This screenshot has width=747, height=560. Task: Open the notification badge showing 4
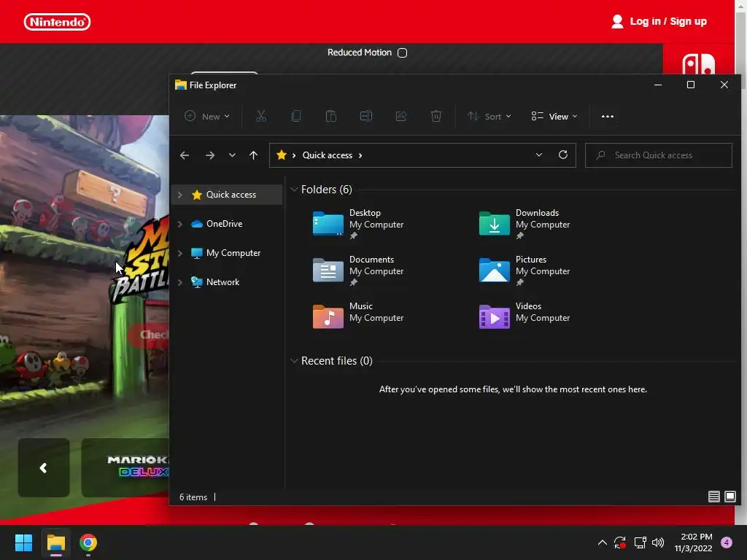click(x=727, y=542)
